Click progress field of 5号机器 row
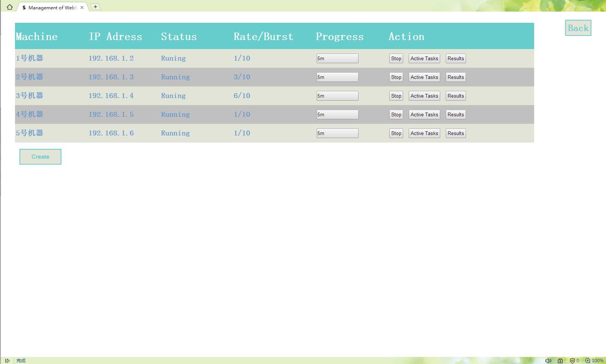606x364 pixels. (337, 133)
